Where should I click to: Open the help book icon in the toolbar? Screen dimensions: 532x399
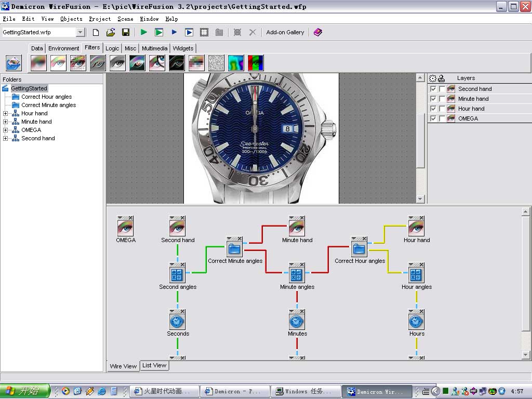(x=318, y=32)
